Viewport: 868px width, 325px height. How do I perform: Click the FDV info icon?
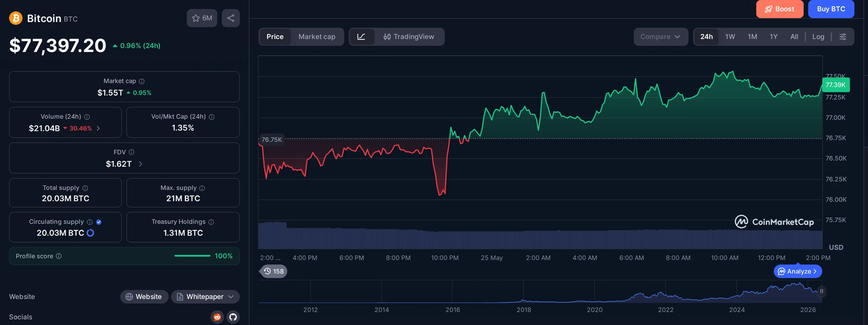click(x=132, y=152)
